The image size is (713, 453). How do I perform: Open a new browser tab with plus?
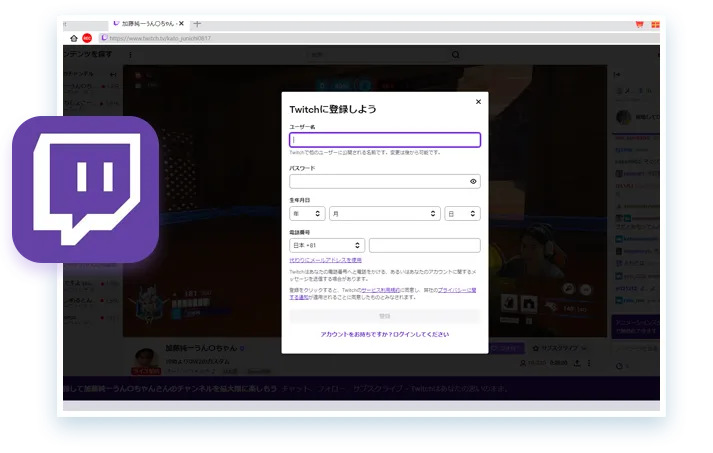click(x=197, y=23)
